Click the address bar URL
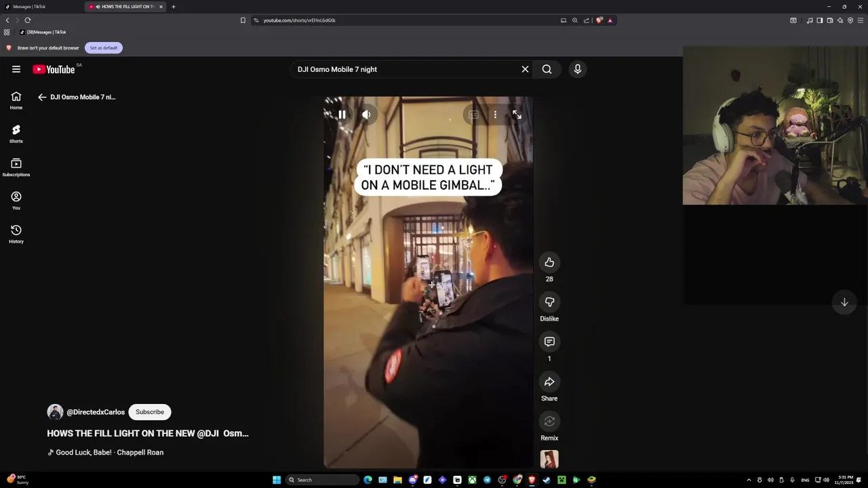Screen dimensions: 868x488 click(299, 20)
